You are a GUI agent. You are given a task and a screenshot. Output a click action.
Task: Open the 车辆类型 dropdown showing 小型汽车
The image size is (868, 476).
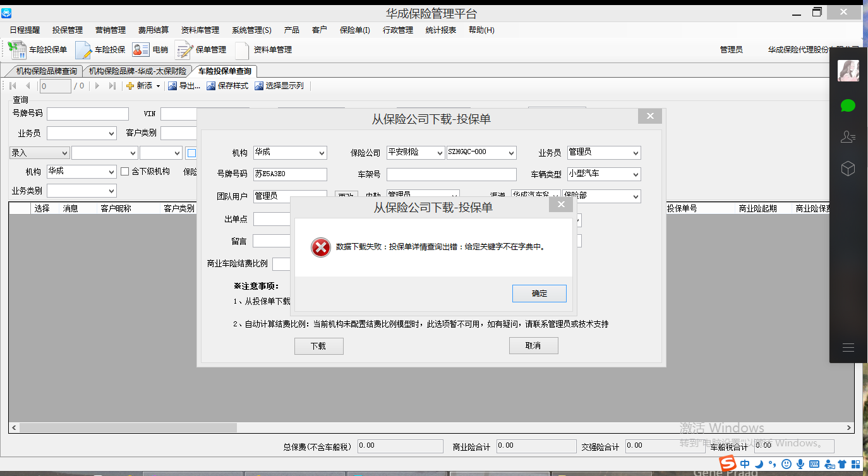coord(635,174)
